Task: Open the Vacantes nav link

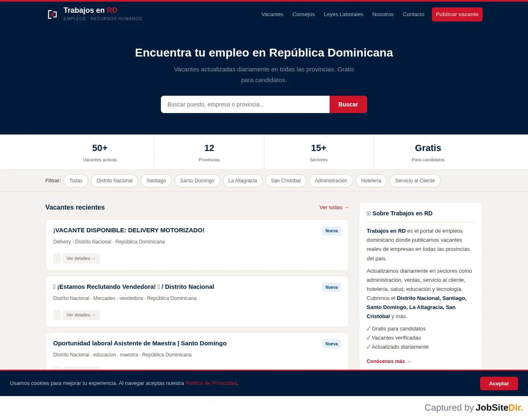Action: click(x=272, y=14)
